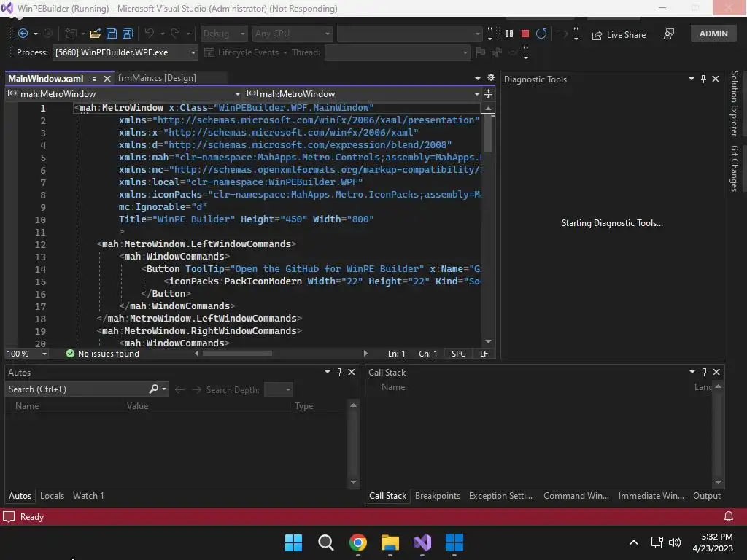Toggle pin on MainWindow.xaml tab
The image size is (747, 560).
(x=94, y=79)
